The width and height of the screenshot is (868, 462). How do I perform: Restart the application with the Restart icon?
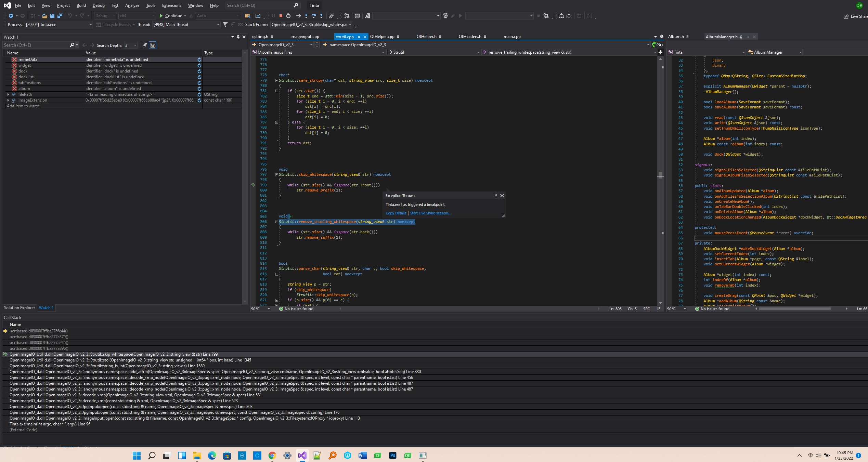pos(288,16)
